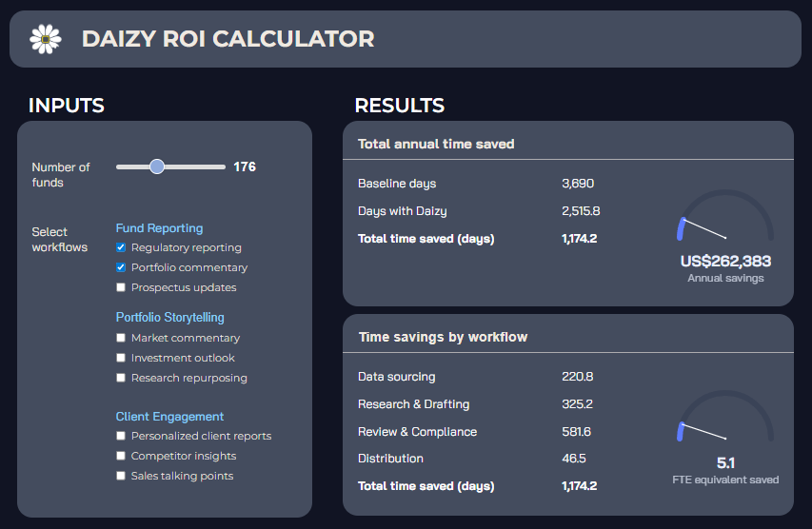Image resolution: width=812 pixels, height=529 pixels.
Task: Click the RESULTS section heading
Action: 399,106
